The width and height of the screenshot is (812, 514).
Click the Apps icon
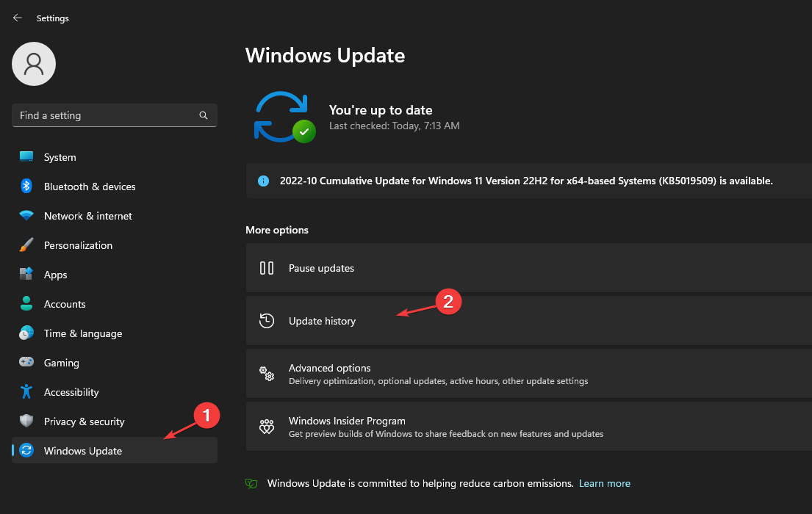coord(26,274)
